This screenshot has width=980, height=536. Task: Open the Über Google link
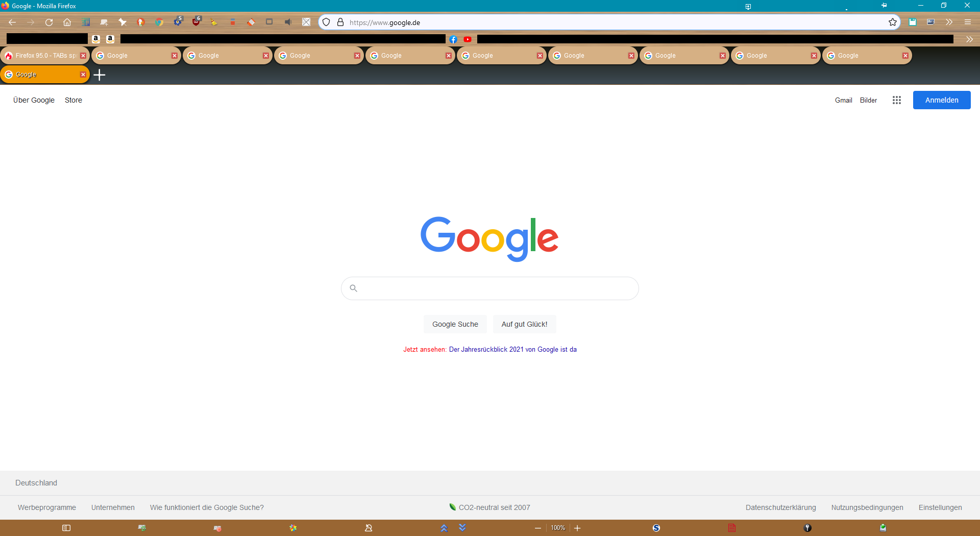34,100
